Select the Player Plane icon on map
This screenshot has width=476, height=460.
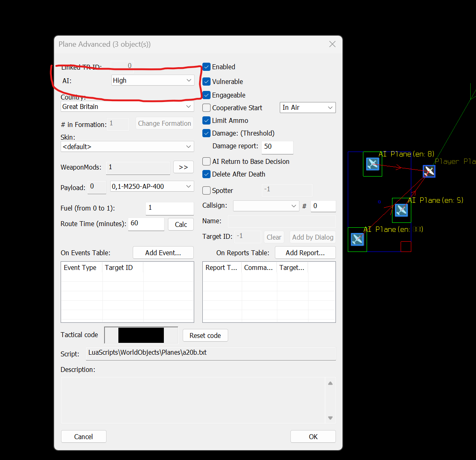[x=429, y=171]
